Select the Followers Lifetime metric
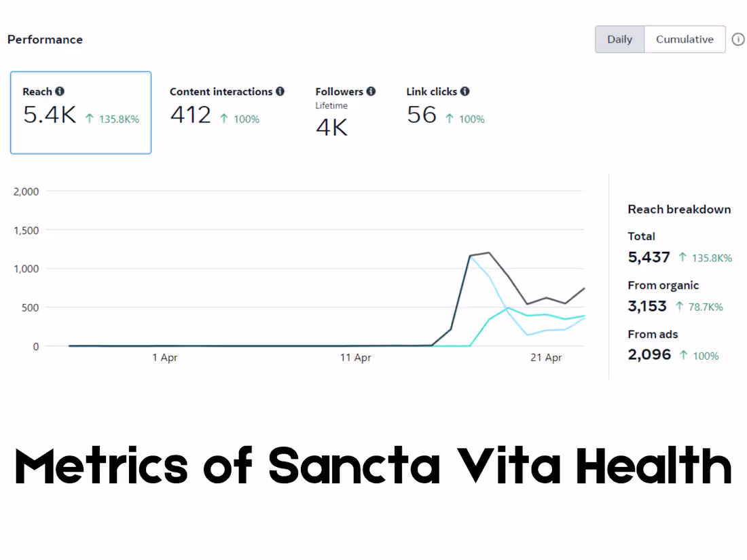The width and height of the screenshot is (747, 560). pyautogui.click(x=345, y=112)
